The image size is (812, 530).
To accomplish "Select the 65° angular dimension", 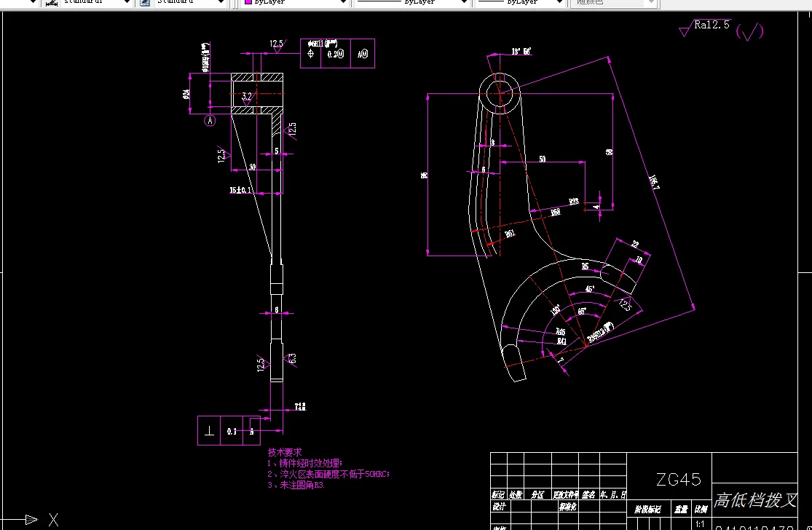I will click(x=582, y=312).
